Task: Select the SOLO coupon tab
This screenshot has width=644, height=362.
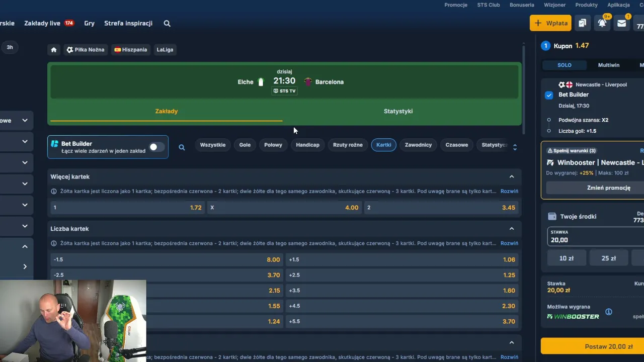Action: (x=565, y=65)
